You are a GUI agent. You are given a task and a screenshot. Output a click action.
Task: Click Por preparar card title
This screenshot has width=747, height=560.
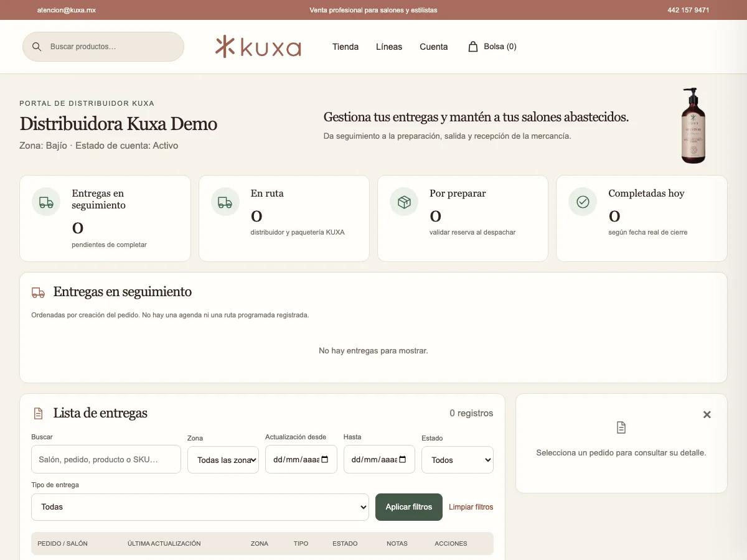click(x=458, y=194)
